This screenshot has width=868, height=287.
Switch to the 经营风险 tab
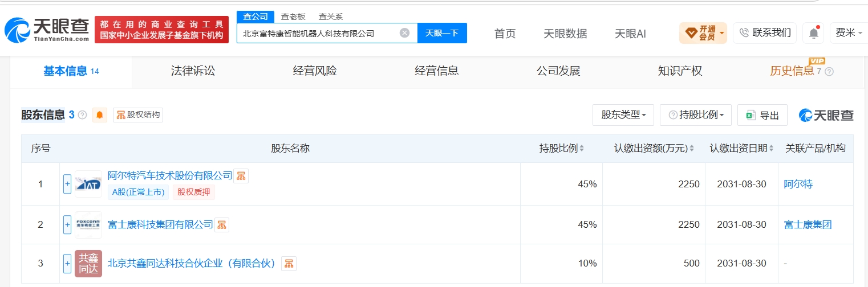[x=315, y=71]
